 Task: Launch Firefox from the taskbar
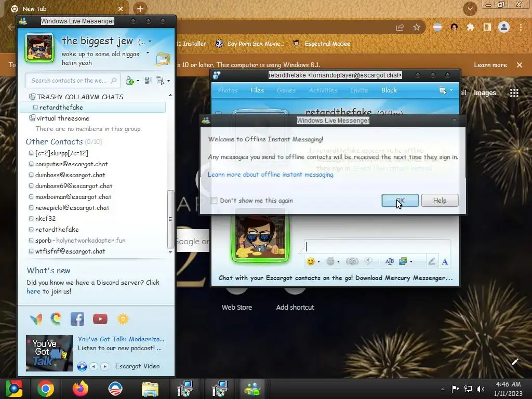[81, 389]
